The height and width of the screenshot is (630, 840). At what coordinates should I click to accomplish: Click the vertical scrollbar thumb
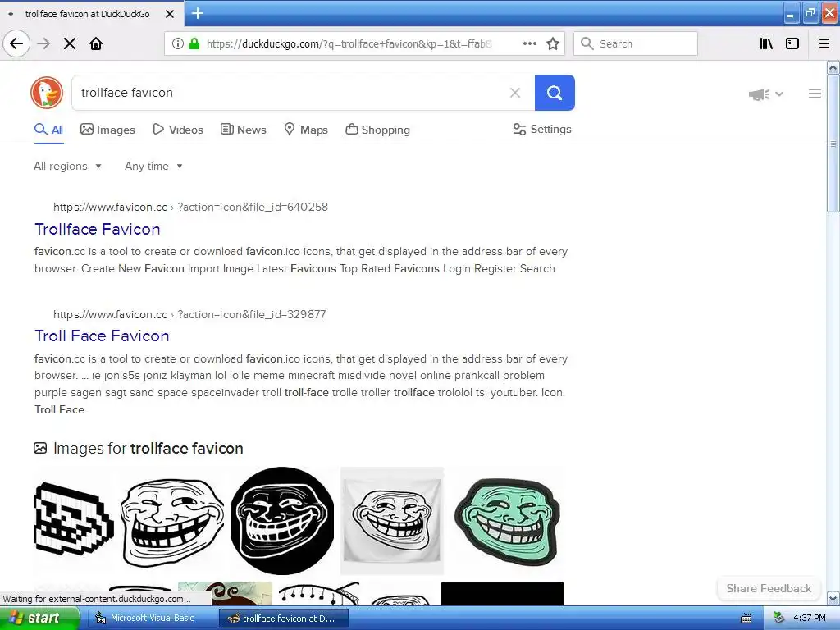(x=833, y=144)
